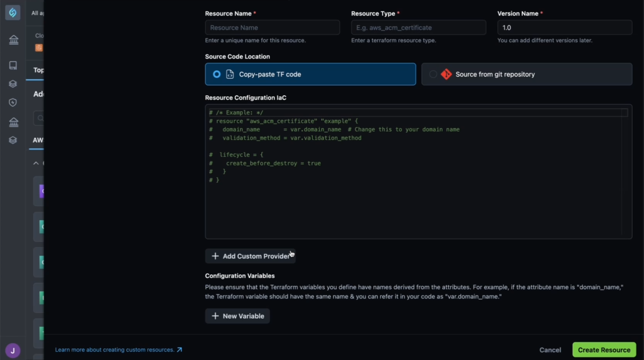Click the Source Code Location label
Image resolution: width=644 pixels, height=360 pixels.
tap(237, 56)
